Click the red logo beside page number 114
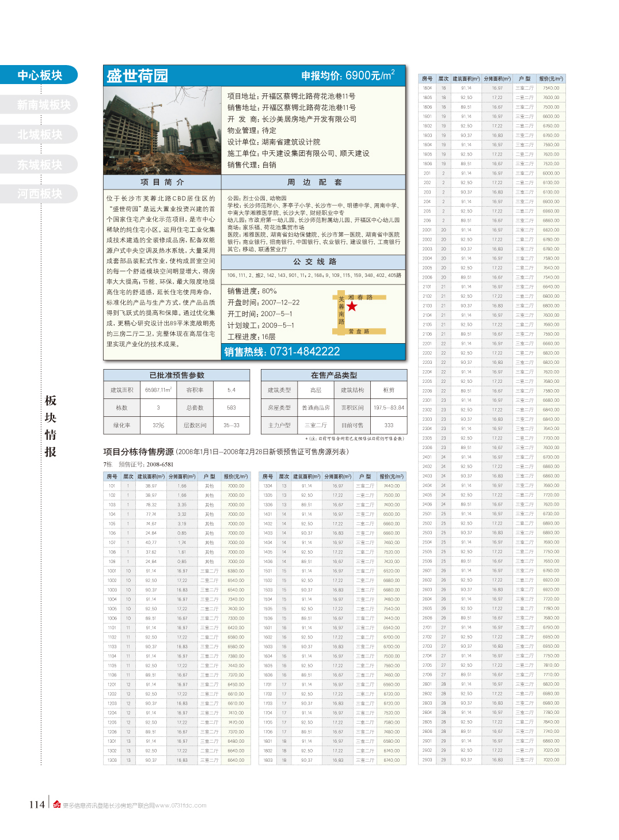This screenshot has width=619, height=840. (56, 804)
